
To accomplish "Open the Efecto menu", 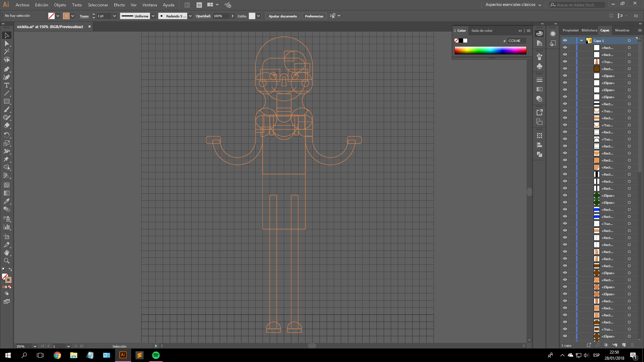I will [119, 5].
